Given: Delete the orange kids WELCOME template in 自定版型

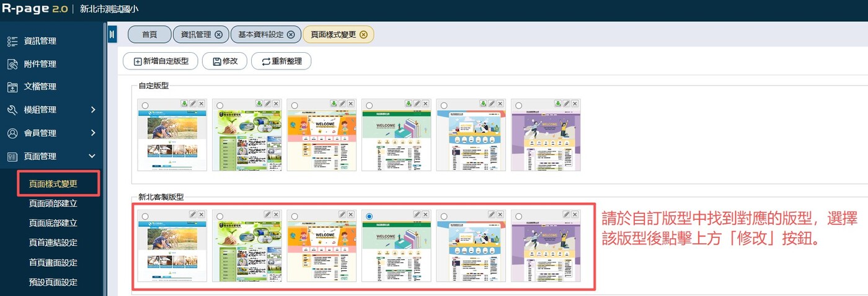Looking at the screenshot, I should click(351, 104).
